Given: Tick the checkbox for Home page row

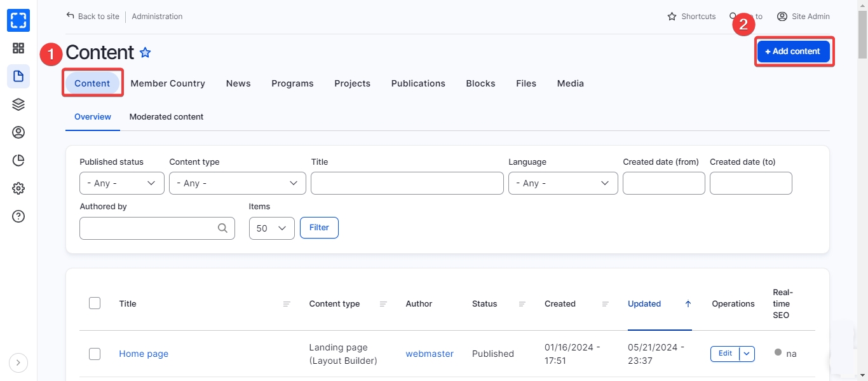Looking at the screenshot, I should [95, 354].
